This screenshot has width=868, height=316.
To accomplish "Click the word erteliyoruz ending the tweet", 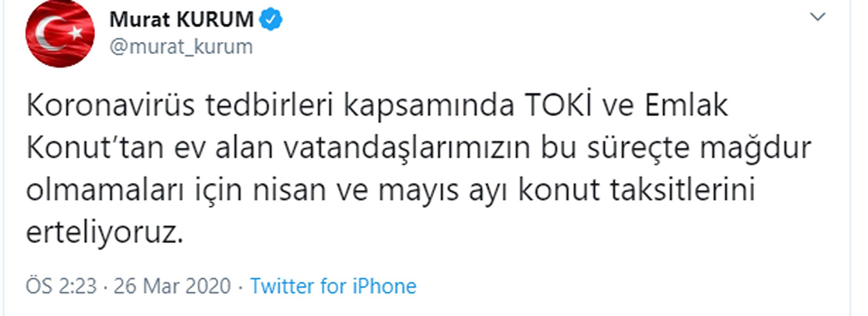I will tap(104, 233).
